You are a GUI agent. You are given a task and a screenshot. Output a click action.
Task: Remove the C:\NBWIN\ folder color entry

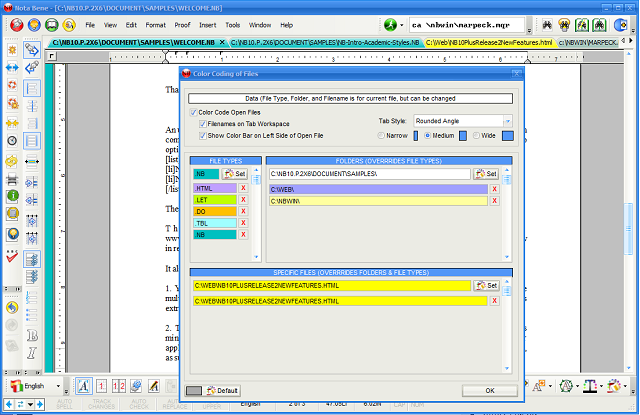pos(494,200)
